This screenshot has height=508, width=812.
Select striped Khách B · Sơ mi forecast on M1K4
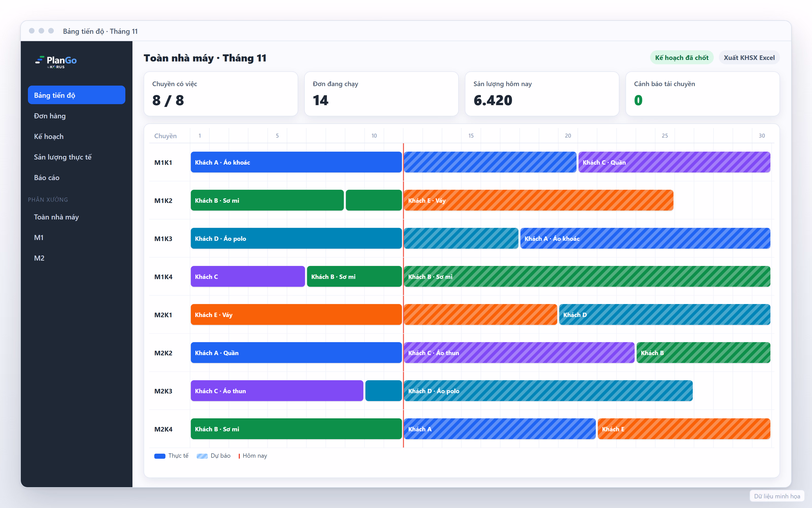(x=587, y=277)
